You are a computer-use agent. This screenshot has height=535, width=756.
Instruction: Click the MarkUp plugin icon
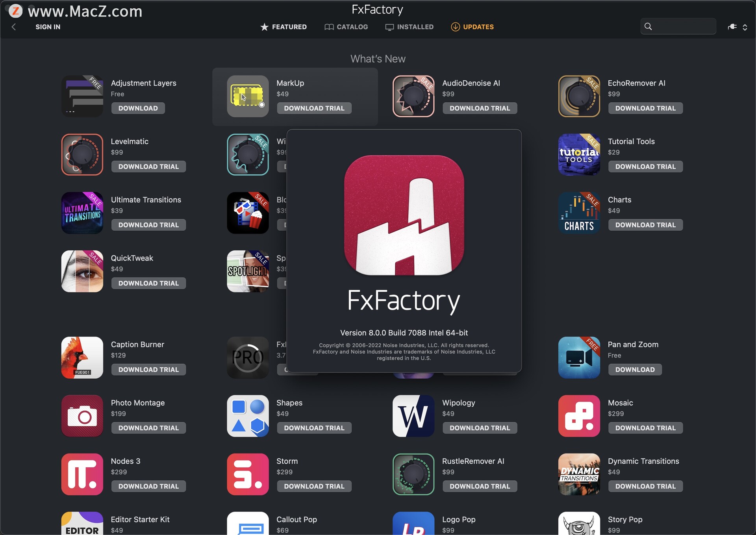[x=248, y=96]
